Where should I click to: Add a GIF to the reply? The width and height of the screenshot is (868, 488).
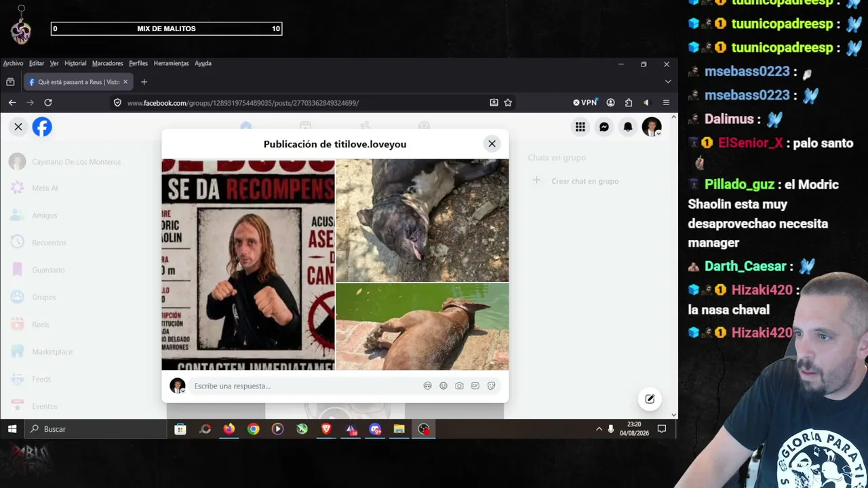(x=475, y=386)
